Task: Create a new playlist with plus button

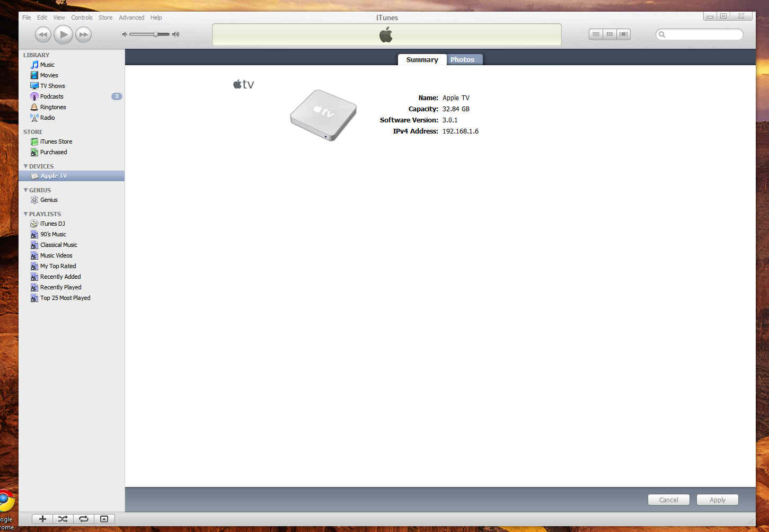Action: [42, 519]
